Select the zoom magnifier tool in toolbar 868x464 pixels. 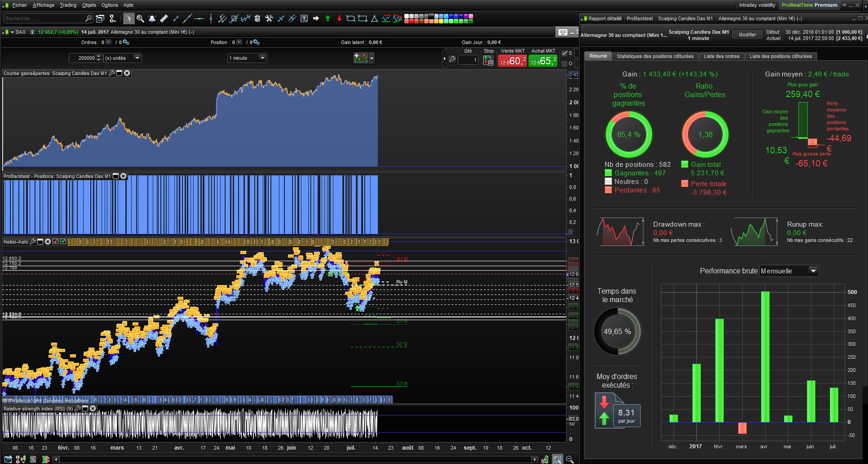140,18
